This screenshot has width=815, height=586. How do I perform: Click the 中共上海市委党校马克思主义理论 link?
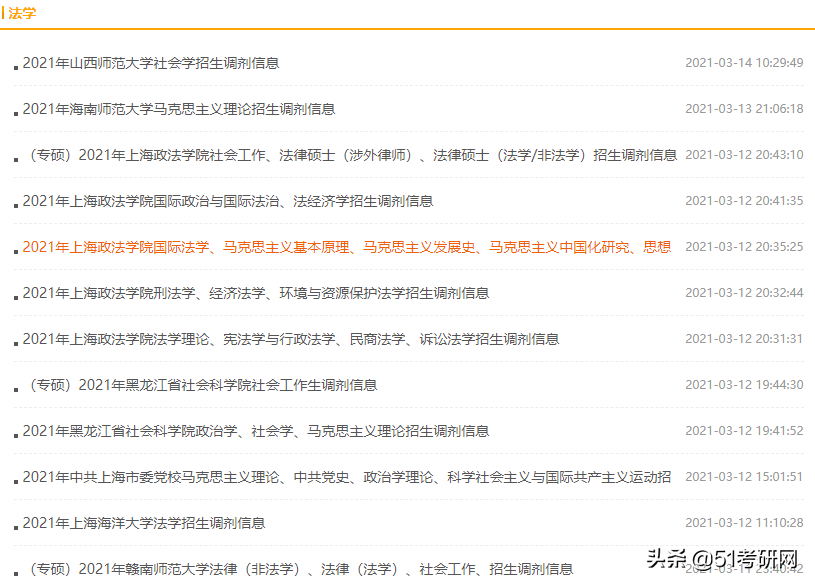[345, 477]
